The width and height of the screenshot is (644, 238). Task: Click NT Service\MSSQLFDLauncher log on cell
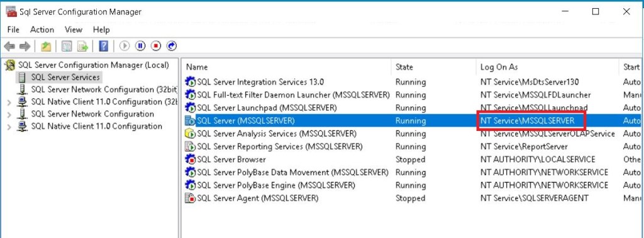535,95
